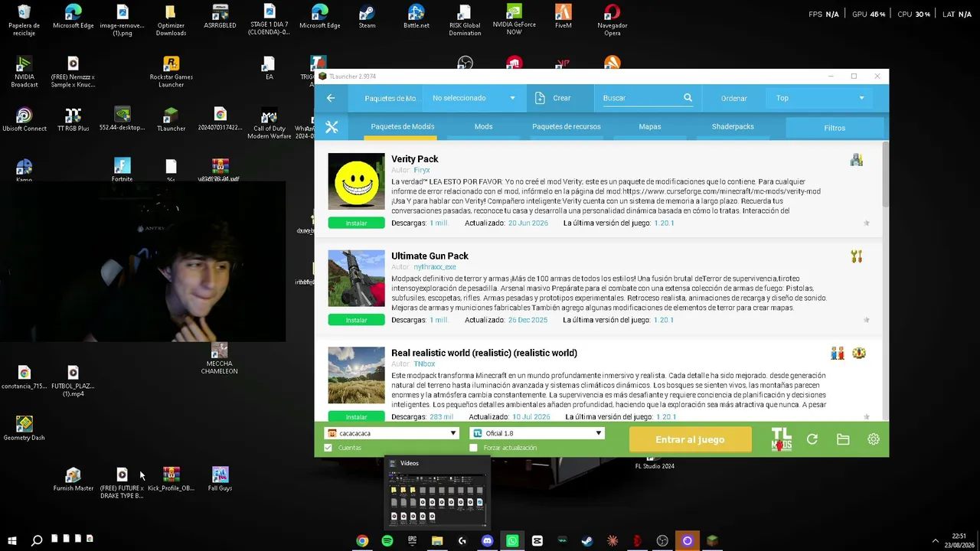Viewport: 980px width, 551px height.
Task: Open the Verity Pack smiley thumbnail
Action: point(357,181)
